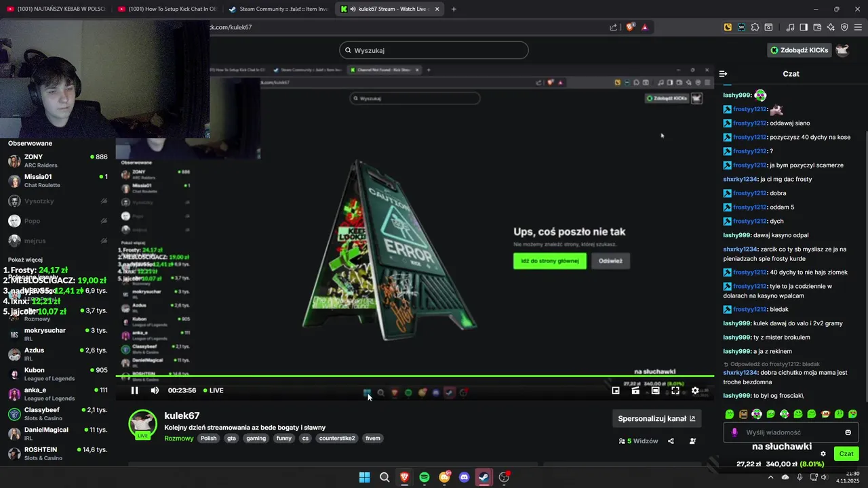The width and height of the screenshot is (868, 488).
Task: Open a new browser tab
Action: click(454, 9)
